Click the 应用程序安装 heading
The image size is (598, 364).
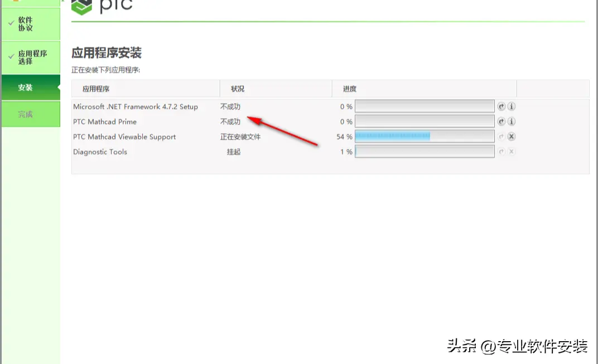tap(107, 52)
